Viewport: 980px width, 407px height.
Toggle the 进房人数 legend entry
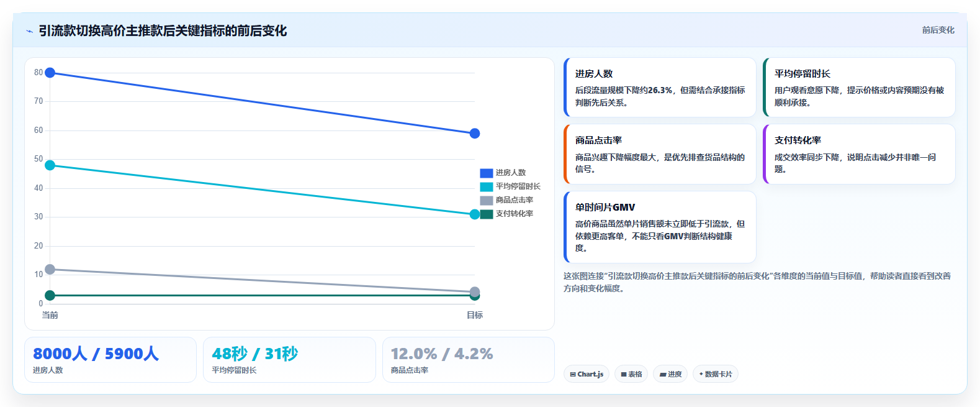pos(503,173)
